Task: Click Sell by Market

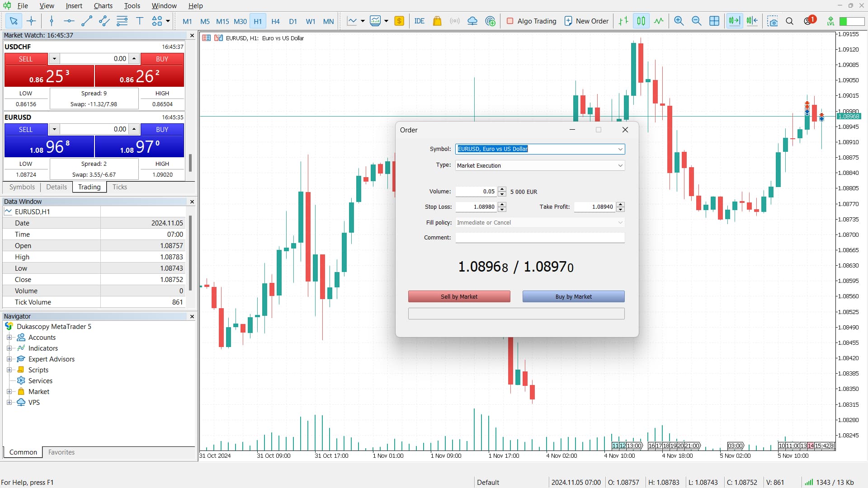Action: click(459, 296)
